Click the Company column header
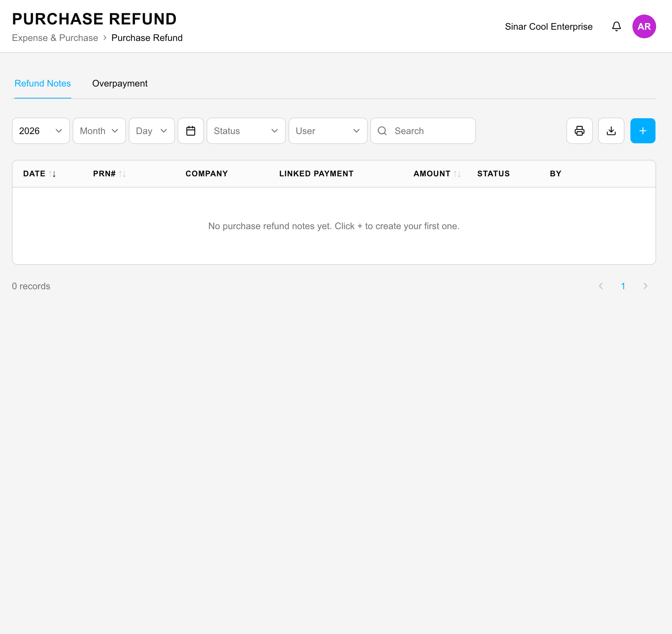 click(207, 174)
